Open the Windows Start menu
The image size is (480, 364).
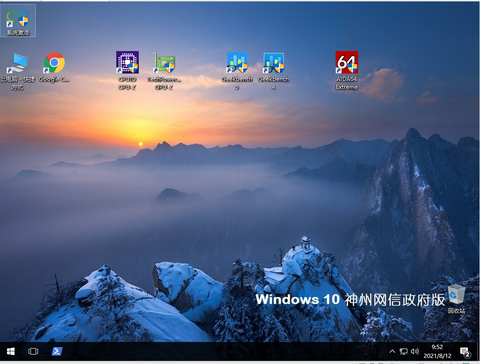[11, 351]
